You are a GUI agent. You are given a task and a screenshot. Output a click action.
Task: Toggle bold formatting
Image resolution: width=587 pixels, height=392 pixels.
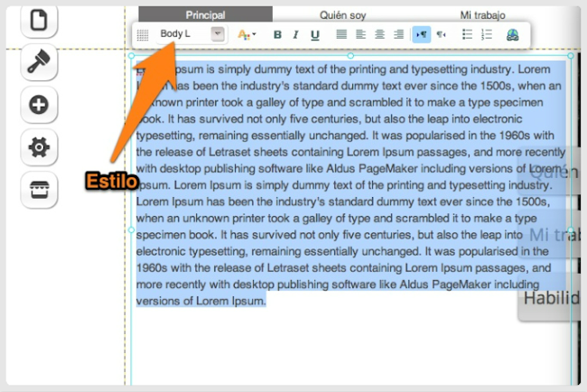tap(277, 35)
